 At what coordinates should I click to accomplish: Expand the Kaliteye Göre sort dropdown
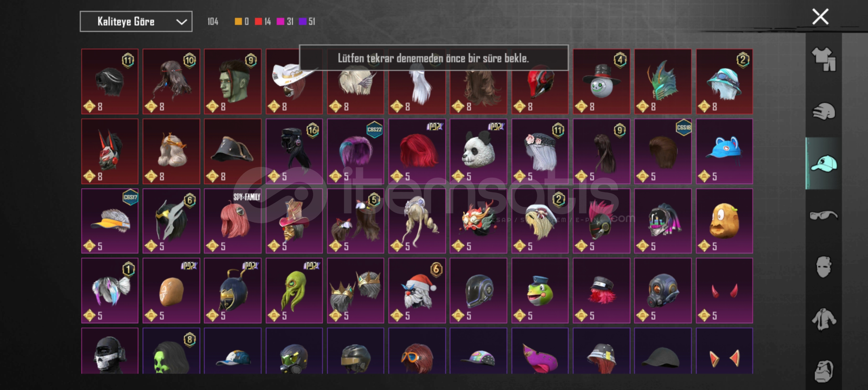pyautogui.click(x=136, y=22)
